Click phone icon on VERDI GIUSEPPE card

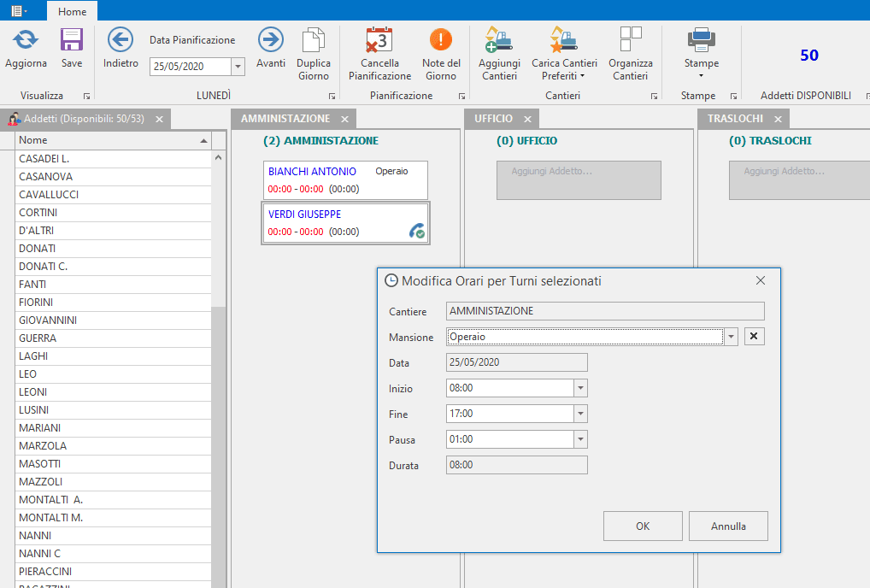[417, 231]
